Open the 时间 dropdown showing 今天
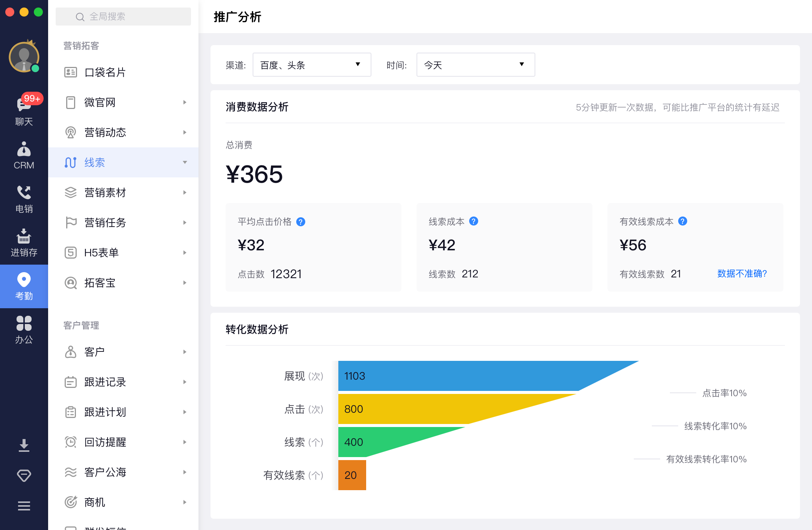Viewport: 812px width, 530px height. [x=476, y=65]
